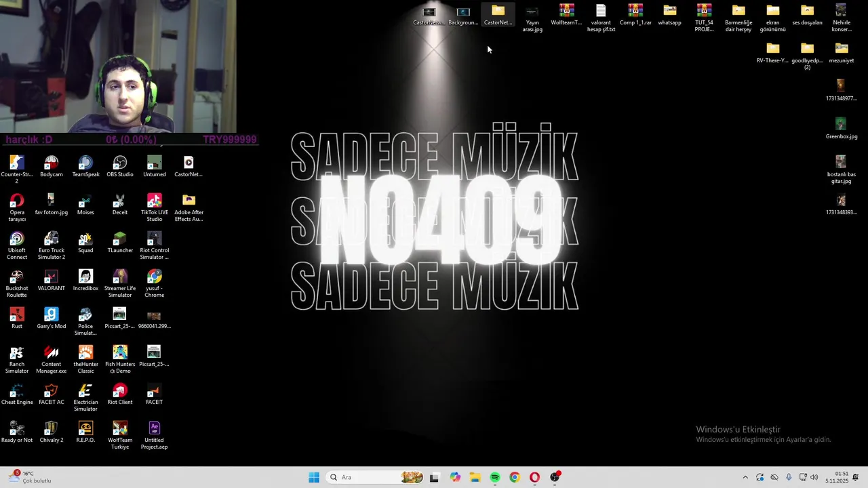Select the Euro Truck Simulator 2 icon
This screenshot has width=868, height=488.
click(52, 245)
